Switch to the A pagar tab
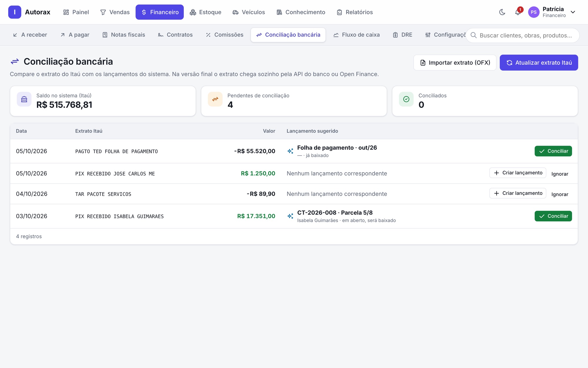Image resolution: width=588 pixels, height=368 pixels. 75,35
